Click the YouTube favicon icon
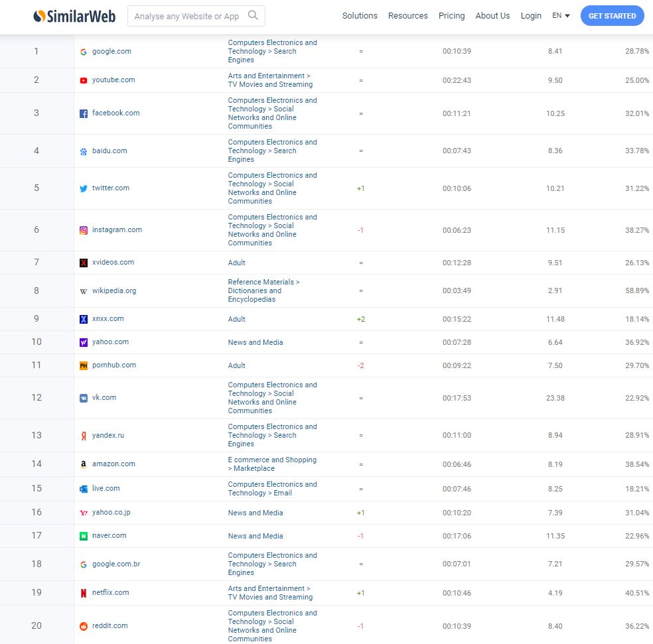The height and width of the screenshot is (644, 653). coord(84,80)
